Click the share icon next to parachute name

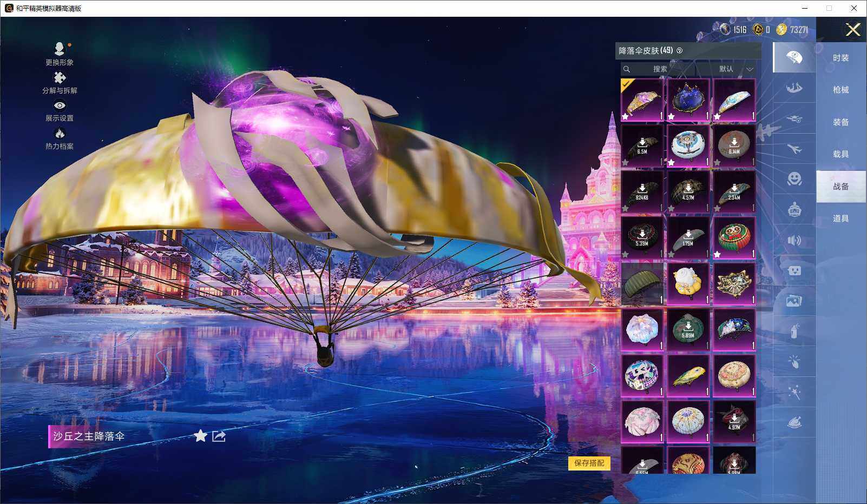pos(218,436)
